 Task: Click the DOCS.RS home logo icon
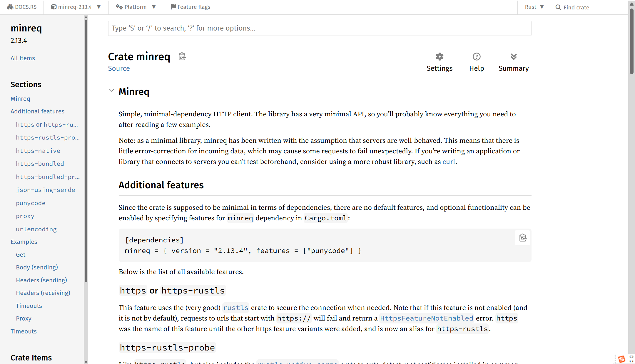10,7
